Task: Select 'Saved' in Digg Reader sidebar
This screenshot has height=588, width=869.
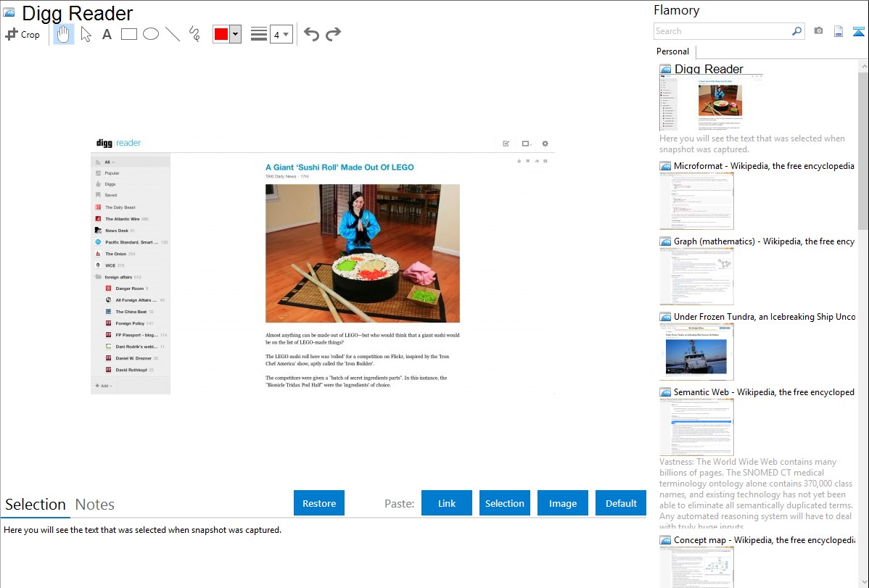Action: coord(131,195)
